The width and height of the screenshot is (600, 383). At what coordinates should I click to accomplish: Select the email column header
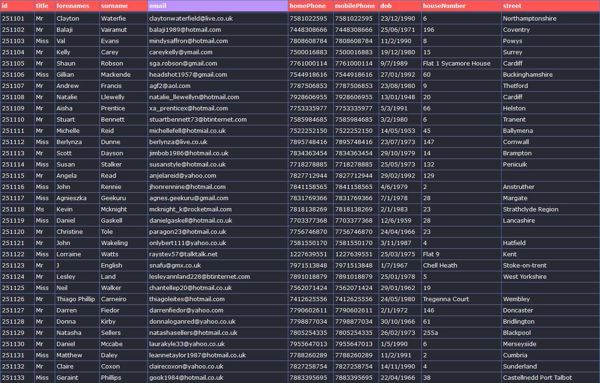pos(217,6)
